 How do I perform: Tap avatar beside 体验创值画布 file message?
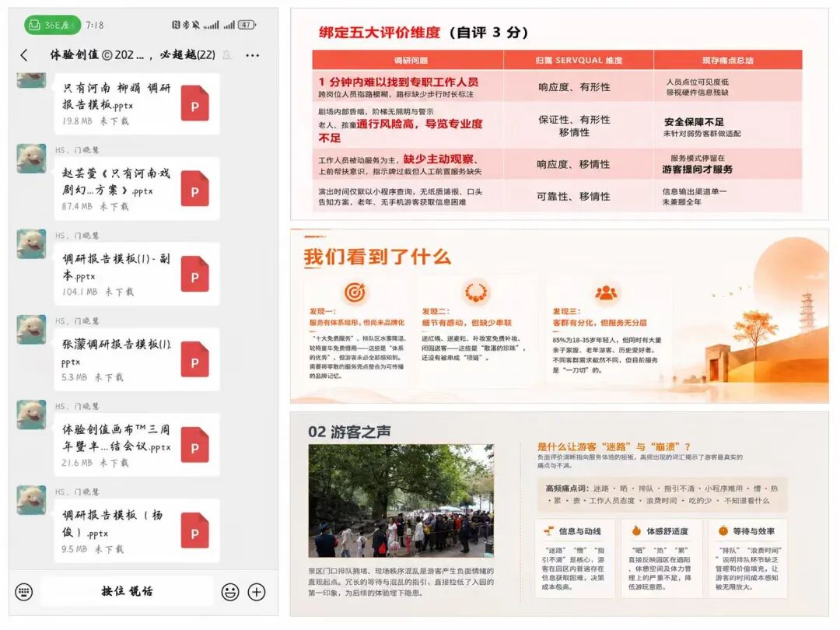point(31,415)
